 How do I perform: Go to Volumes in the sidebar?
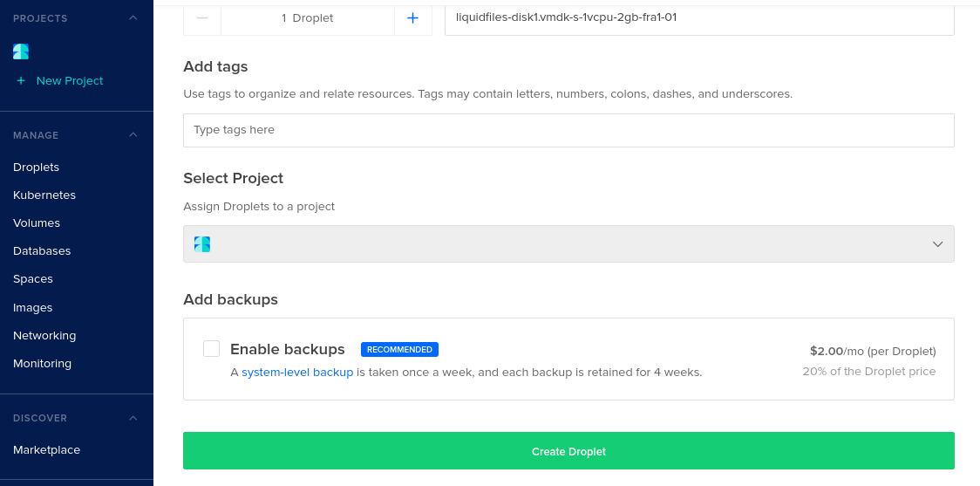(x=37, y=223)
